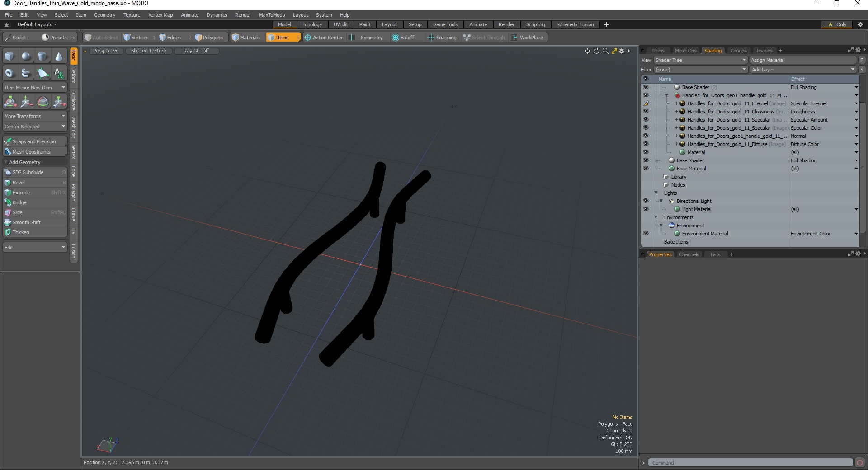Toggle visibility of Handles_for_Doors_gold_11_Diffuse layer
Image resolution: width=868 pixels, height=470 pixels.
[646, 144]
